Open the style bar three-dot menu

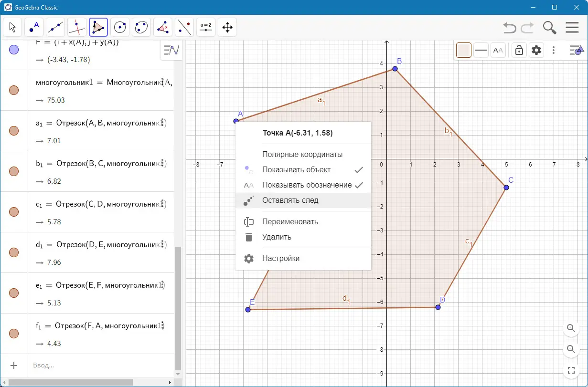point(554,50)
